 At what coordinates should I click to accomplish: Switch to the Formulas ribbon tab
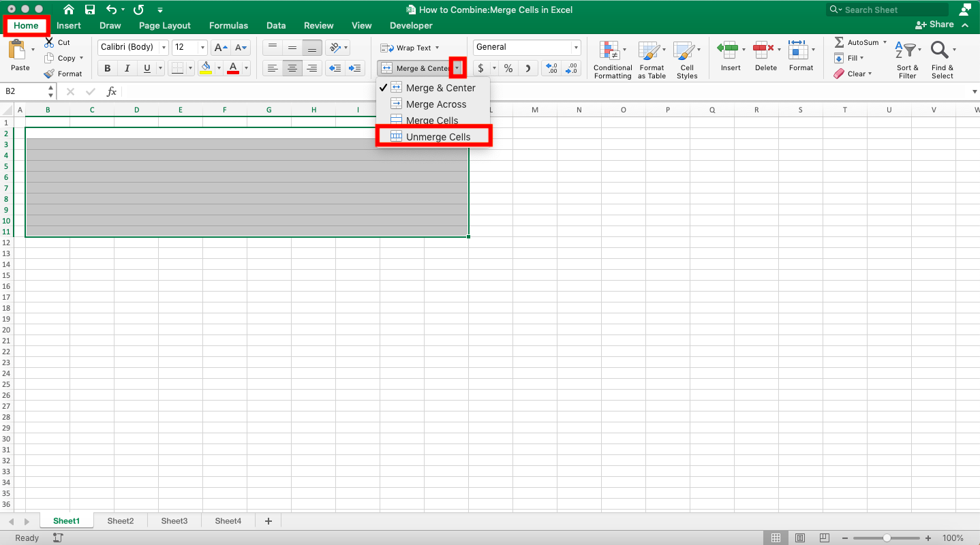point(228,25)
